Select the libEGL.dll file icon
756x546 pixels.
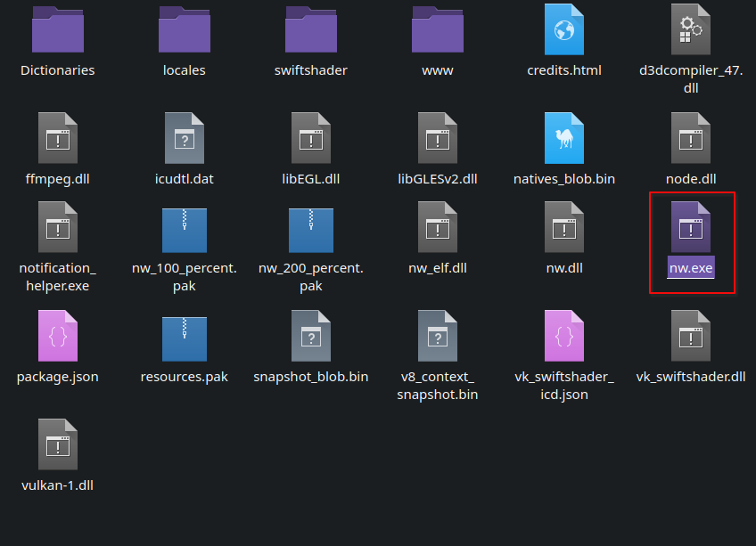point(311,138)
